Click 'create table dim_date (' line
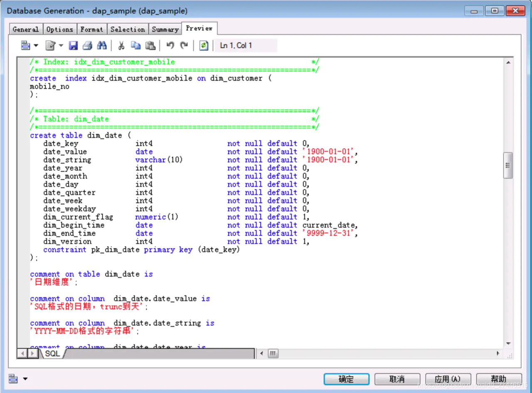This screenshot has height=393, width=532. click(x=81, y=135)
